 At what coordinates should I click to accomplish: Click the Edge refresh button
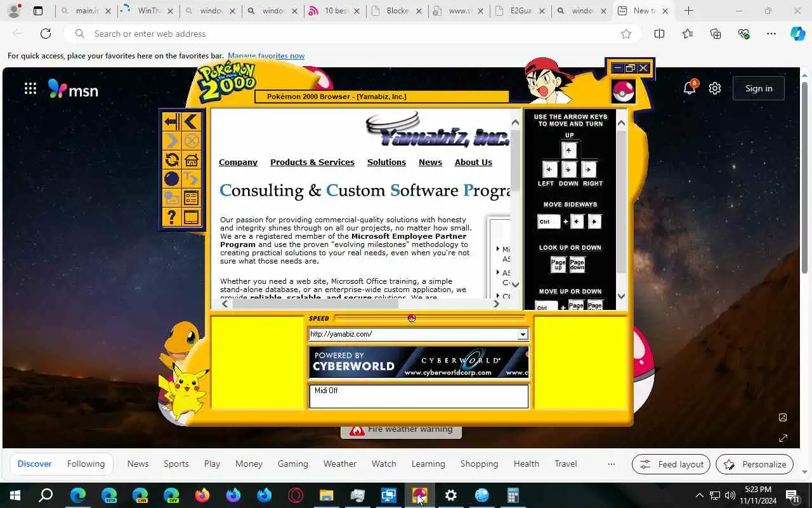(x=46, y=34)
